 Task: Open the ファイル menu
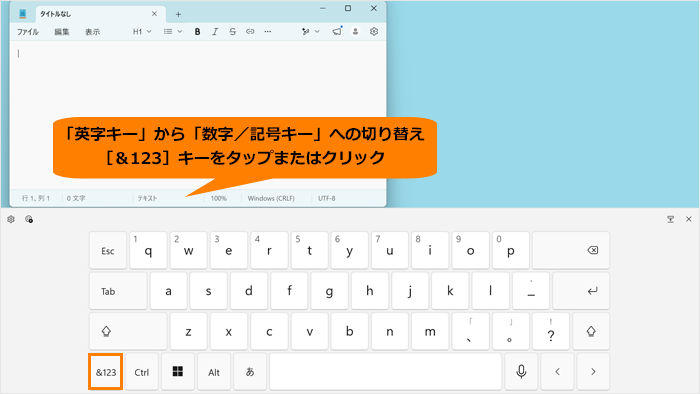(x=28, y=32)
